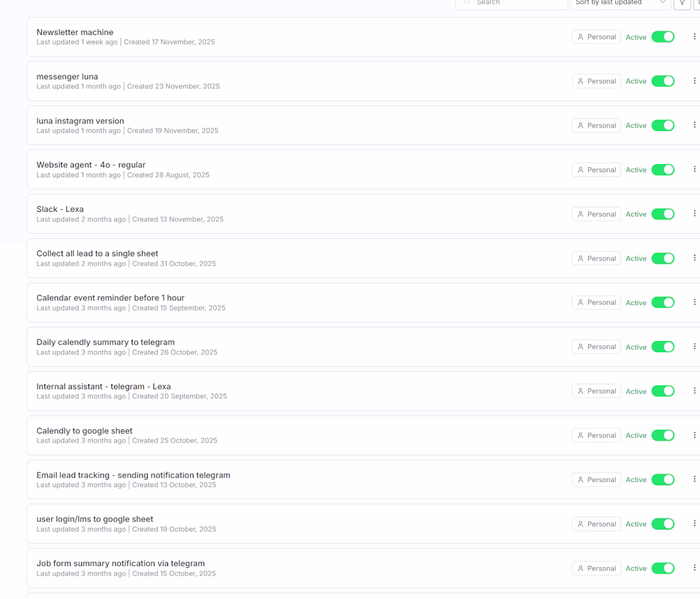Click Personal badge on Calendly to google sheet
The width and height of the screenshot is (700, 599).
point(596,436)
